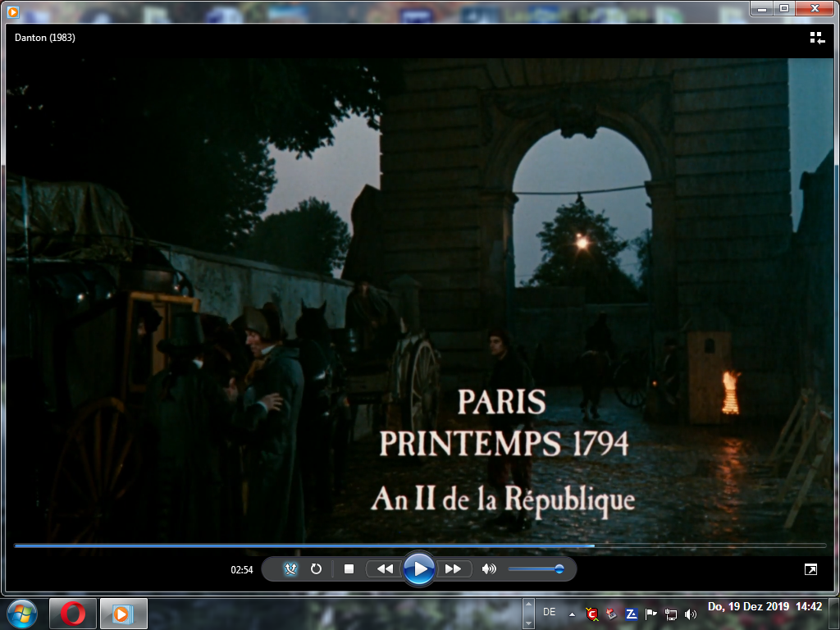840x630 pixels.
Task: Minimize the media player window
Action: pyautogui.click(x=761, y=8)
